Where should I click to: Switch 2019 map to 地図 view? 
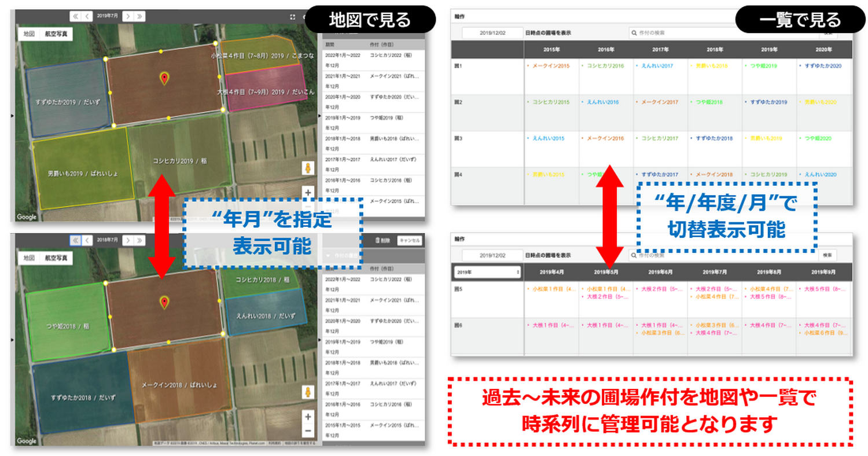click(x=29, y=34)
